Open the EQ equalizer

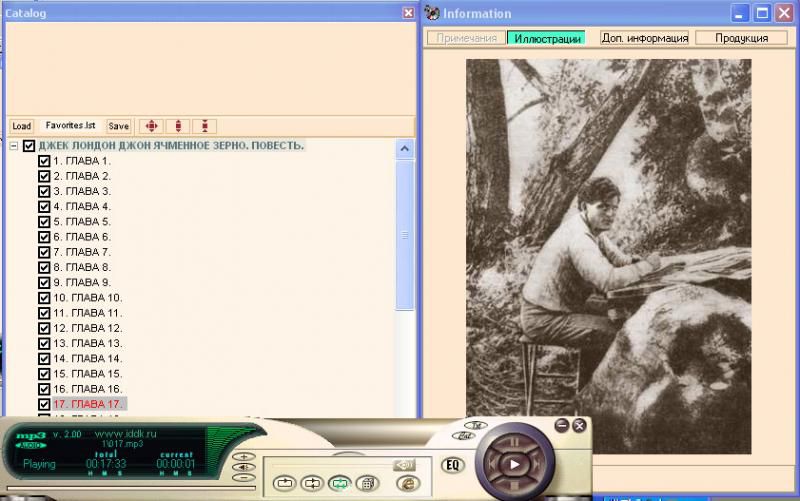coord(451,465)
